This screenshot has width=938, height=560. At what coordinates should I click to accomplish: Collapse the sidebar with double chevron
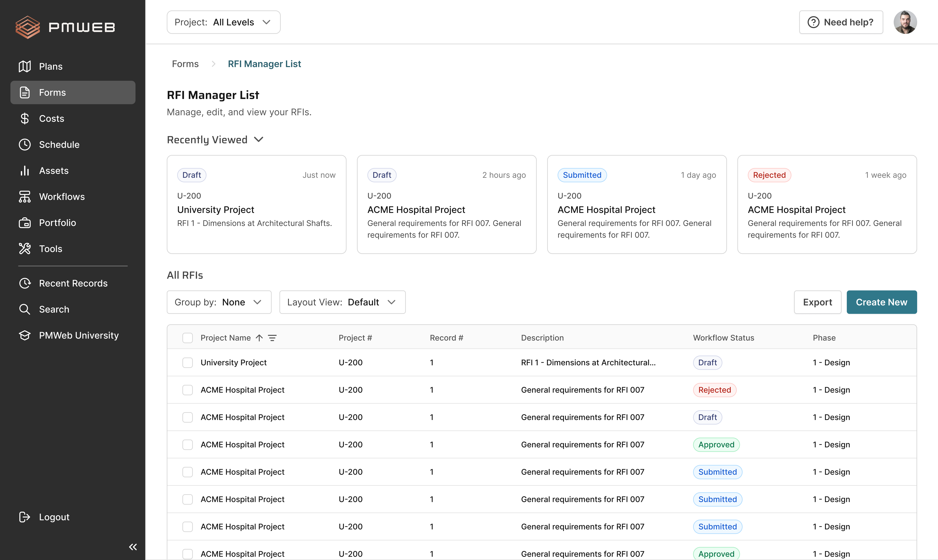pyautogui.click(x=133, y=547)
